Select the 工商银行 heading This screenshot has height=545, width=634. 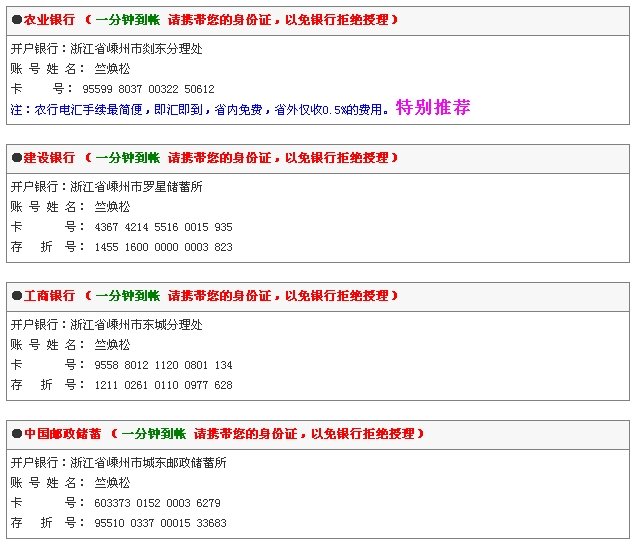[x=49, y=296]
